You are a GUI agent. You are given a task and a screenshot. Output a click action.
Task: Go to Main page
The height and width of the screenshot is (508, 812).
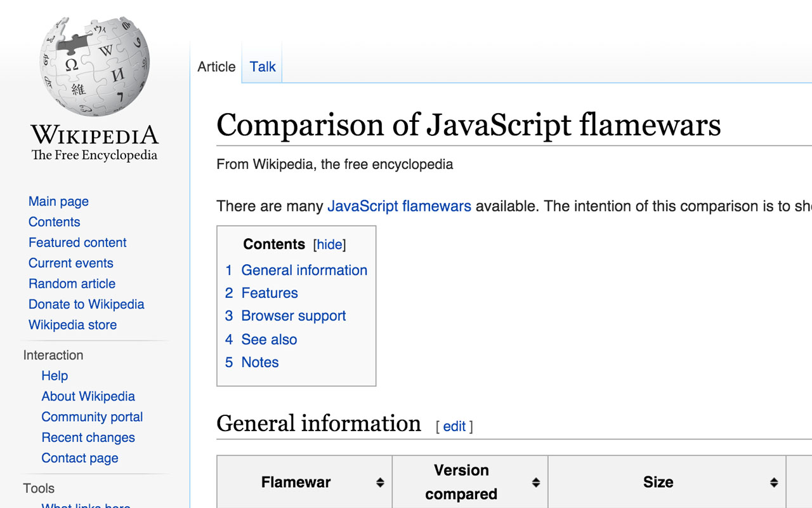58,201
